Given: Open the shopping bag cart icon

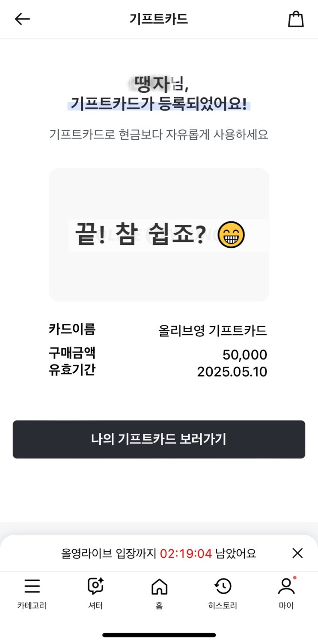Looking at the screenshot, I should pyautogui.click(x=296, y=19).
